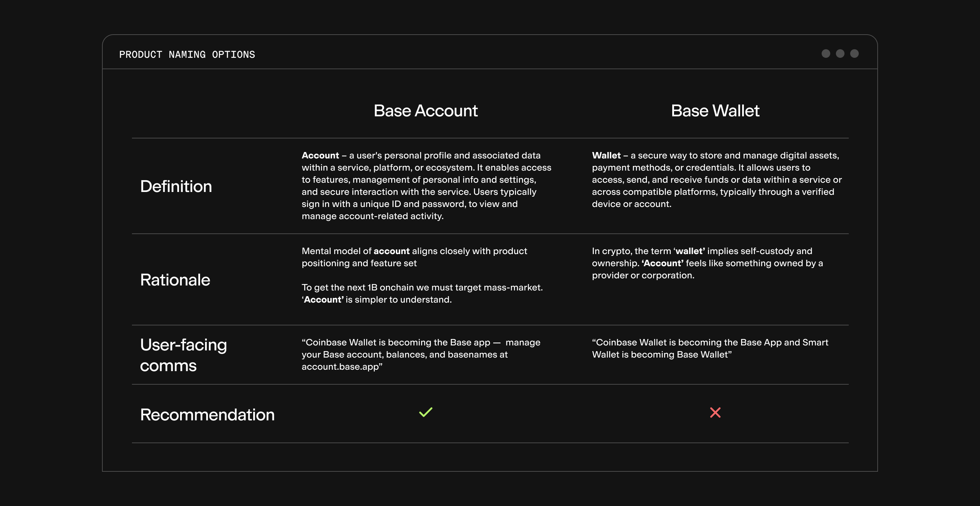Click the 'Base Wallet' column heading
The image size is (980, 506).
pyautogui.click(x=715, y=111)
